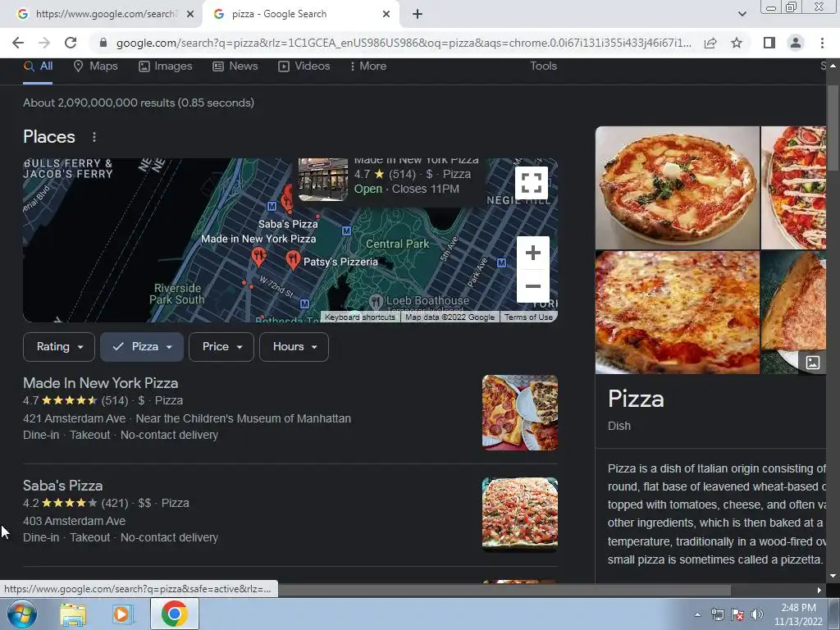
Task: Share this page using the share icon
Action: [710, 43]
